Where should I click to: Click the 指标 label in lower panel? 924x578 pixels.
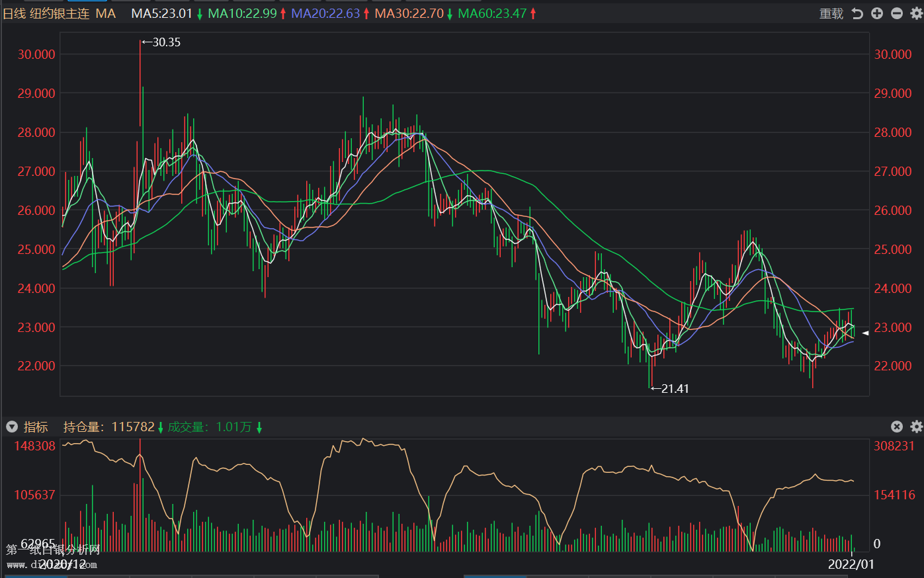click(36, 427)
